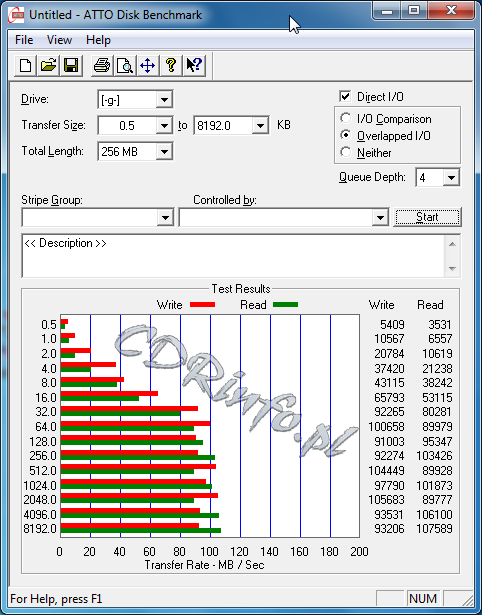Open the View menu
Screen dimensions: 482x615
(59, 40)
